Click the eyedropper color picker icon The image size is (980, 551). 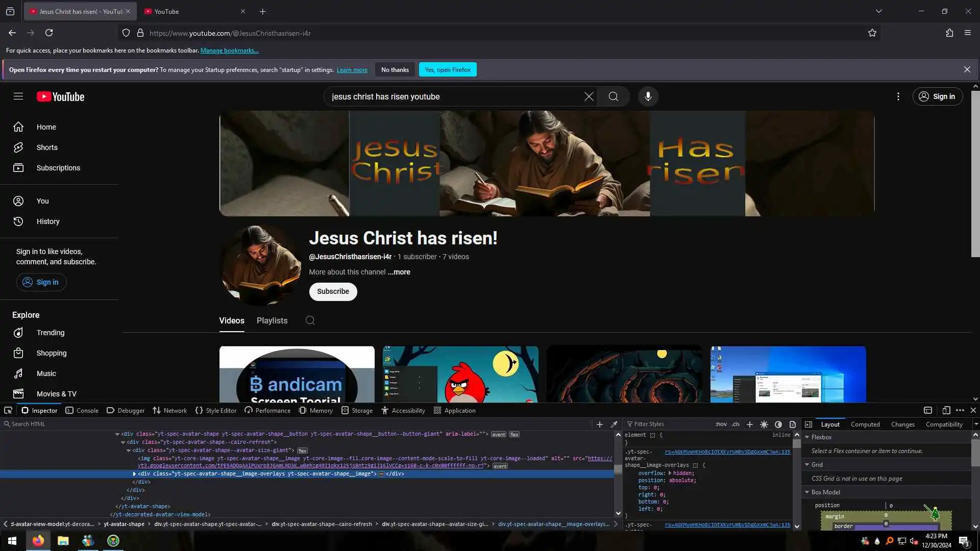[614, 424]
